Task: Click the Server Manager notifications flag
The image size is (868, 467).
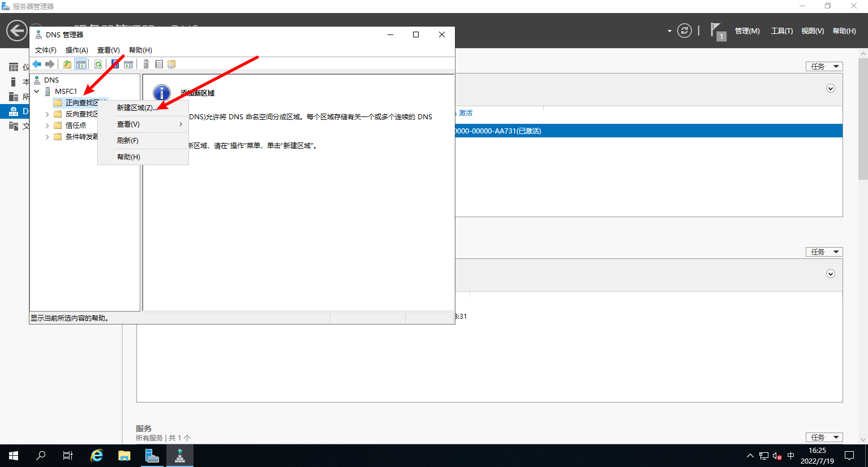Action: coord(717,31)
